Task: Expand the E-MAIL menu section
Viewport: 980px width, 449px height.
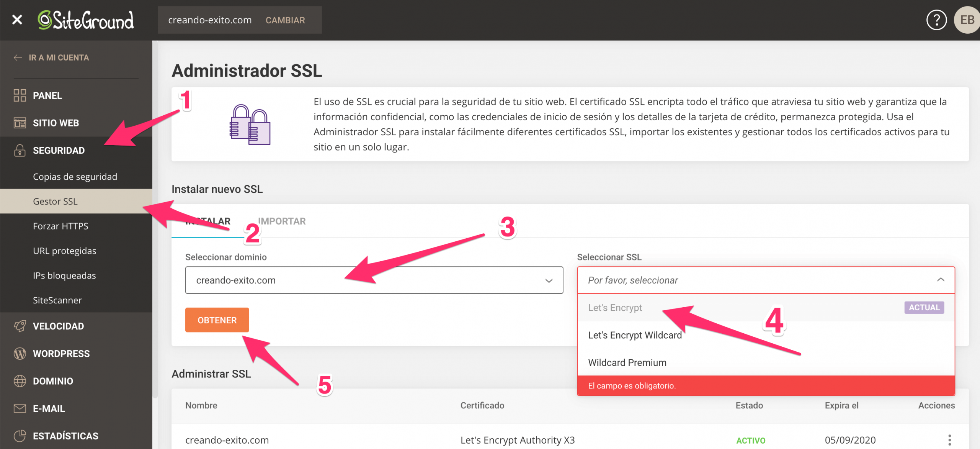Action: point(49,408)
